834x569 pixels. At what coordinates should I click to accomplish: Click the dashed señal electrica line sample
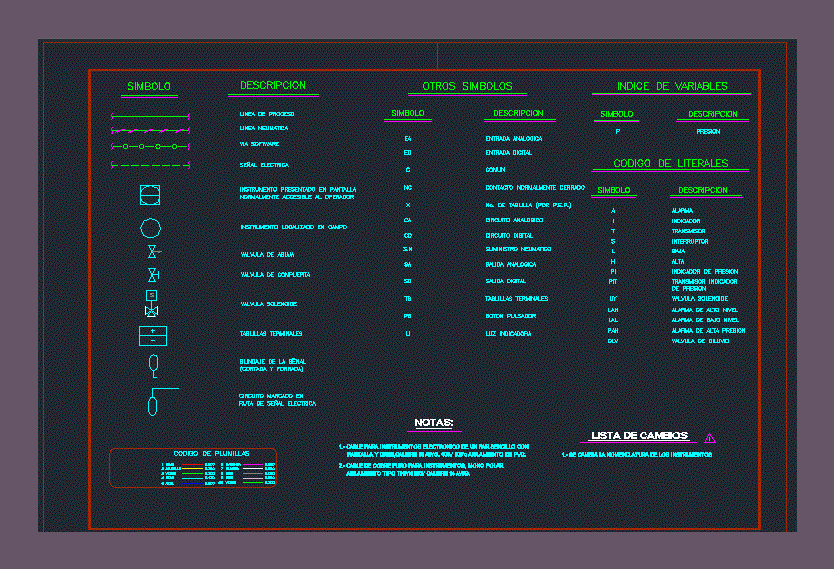[x=149, y=164]
